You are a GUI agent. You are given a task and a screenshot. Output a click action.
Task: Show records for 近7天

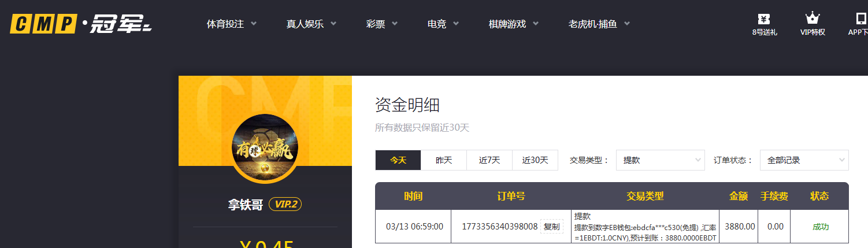tap(489, 160)
